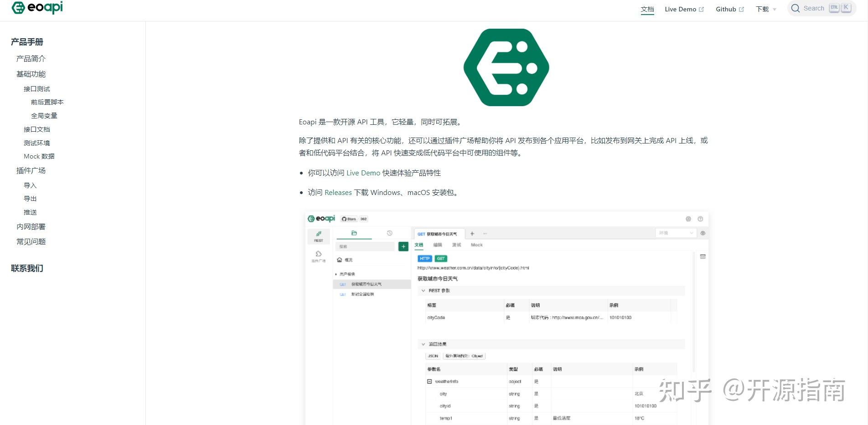Click the magnifier icon in Search box
The image size is (868, 425).
coord(796,8)
